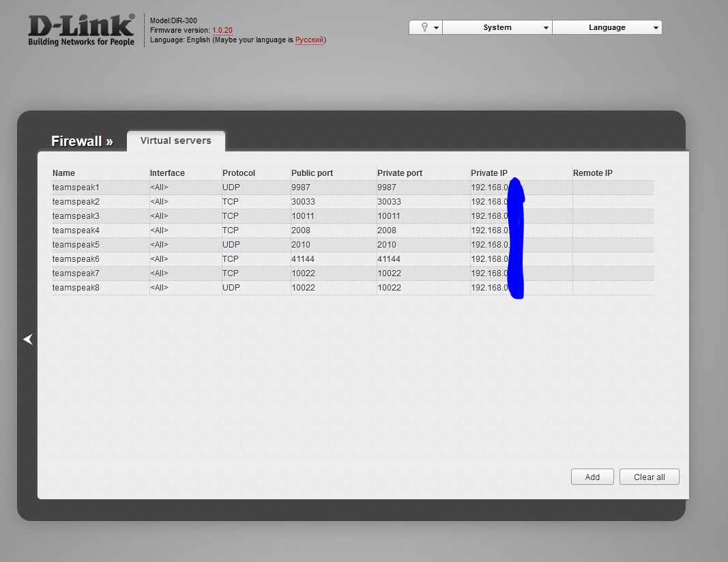Select the Virtual servers tab
The image size is (728, 562).
pyautogui.click(x=176, y=140)
